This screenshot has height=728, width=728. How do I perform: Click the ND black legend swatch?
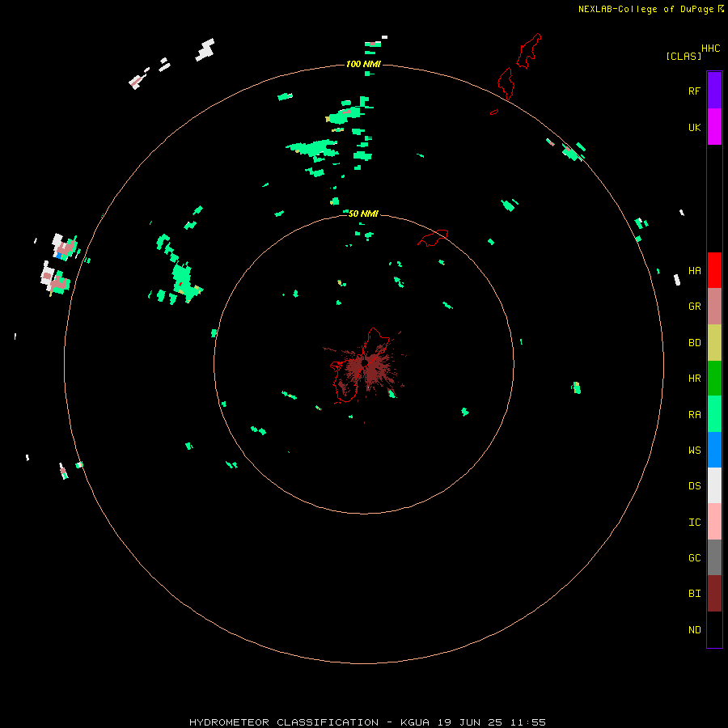pos(714,629)
